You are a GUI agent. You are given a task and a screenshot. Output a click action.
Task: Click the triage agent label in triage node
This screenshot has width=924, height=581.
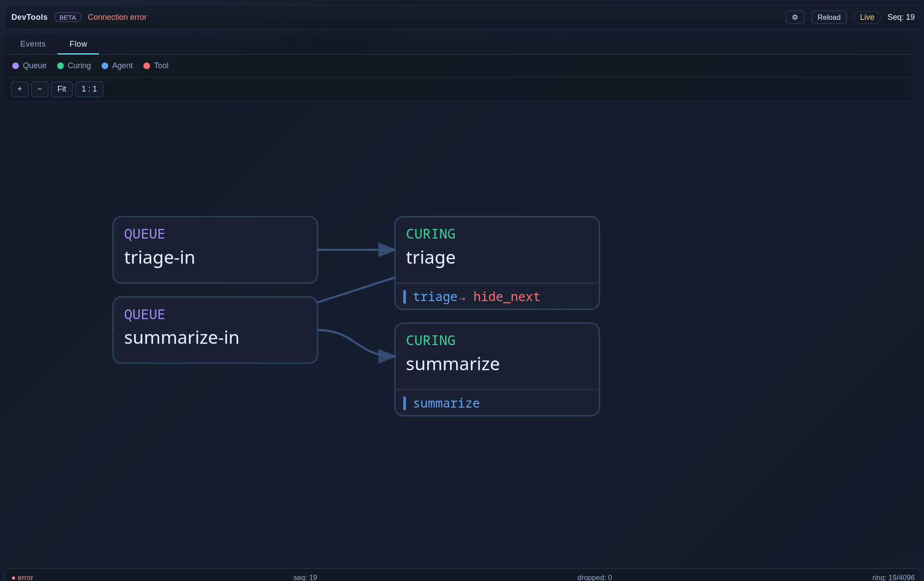pos(435,297)
